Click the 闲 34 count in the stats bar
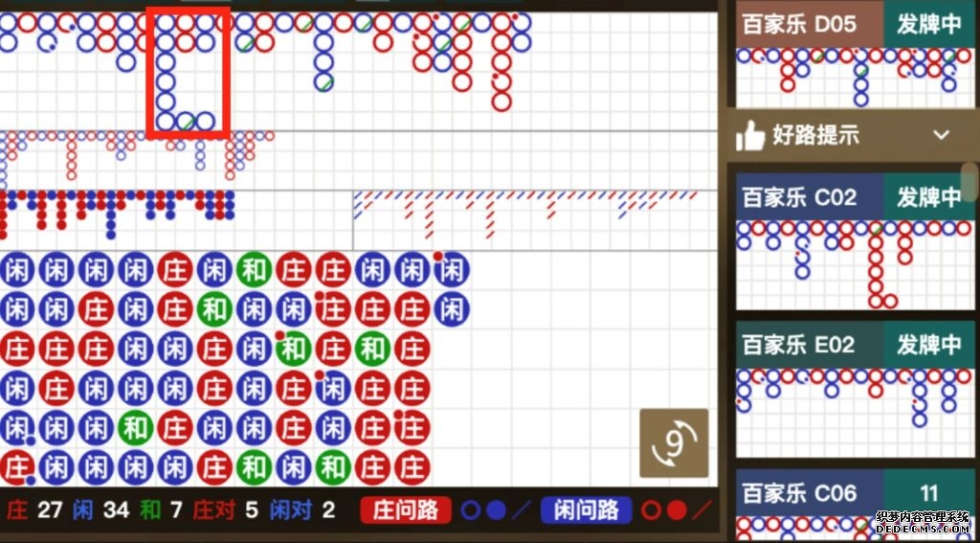980x543 pixels. click(100, 510)
